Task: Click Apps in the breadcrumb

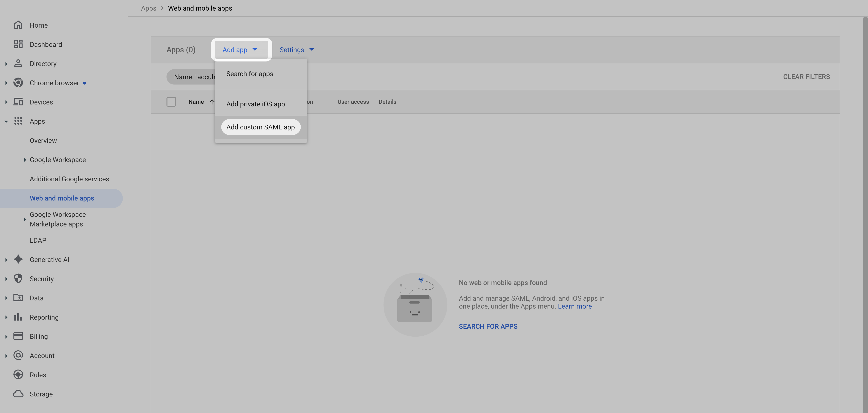Action: point(149,8)
